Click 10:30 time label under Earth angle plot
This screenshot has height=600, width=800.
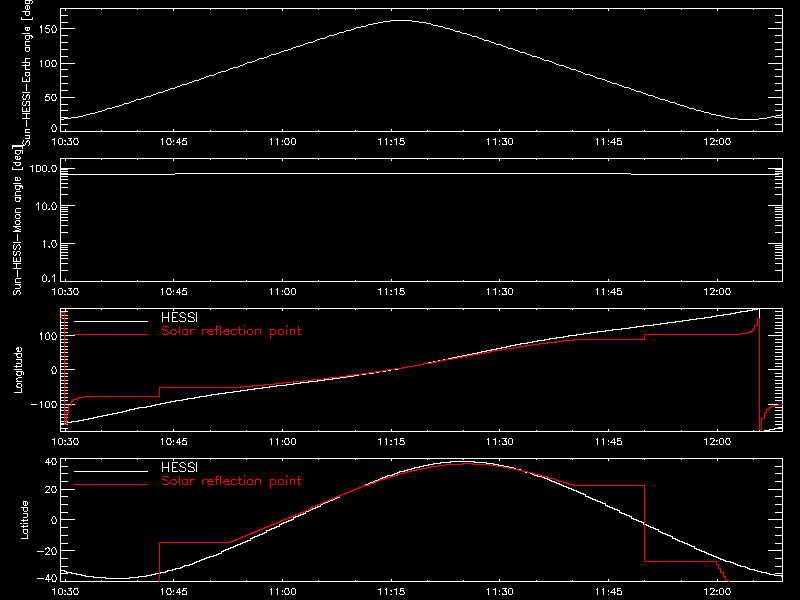click(x=65, y=142)
